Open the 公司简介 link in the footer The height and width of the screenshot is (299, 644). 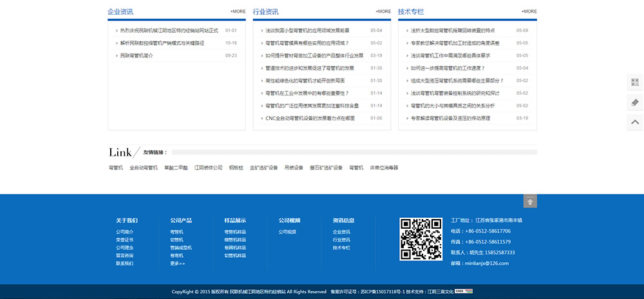click(125, 232)
